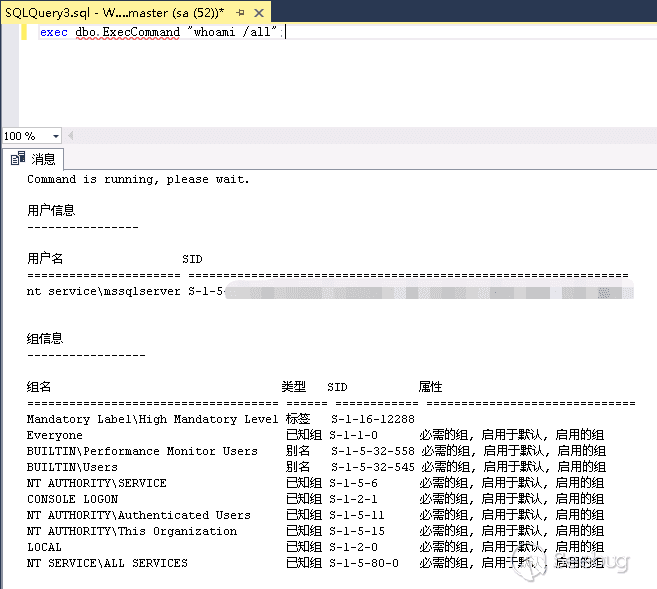Click SID S-1-5-11
Image resolution: width=657 pixels, height=589 pixels.
357,515
